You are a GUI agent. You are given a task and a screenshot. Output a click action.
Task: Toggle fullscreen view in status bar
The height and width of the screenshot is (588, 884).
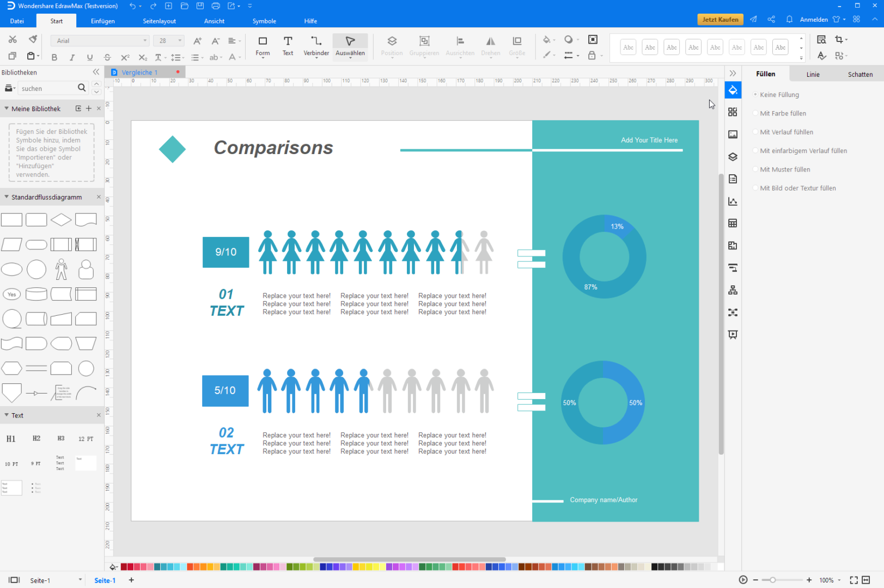pyautogui.click(x=853, y=580)
